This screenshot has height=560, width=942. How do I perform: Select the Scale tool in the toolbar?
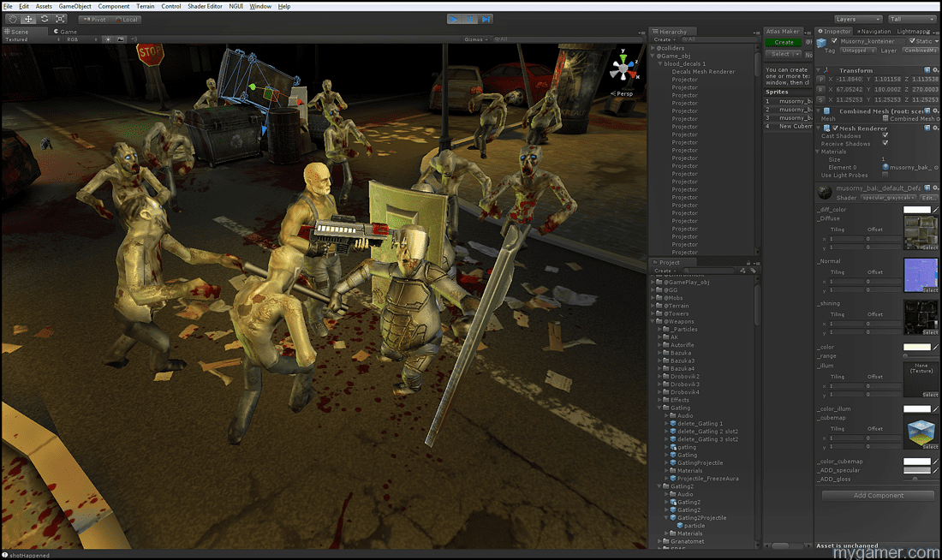tap(61, 19)
